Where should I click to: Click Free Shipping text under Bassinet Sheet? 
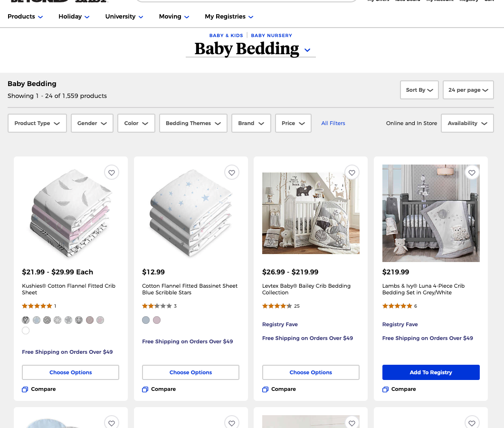point(187,341)
